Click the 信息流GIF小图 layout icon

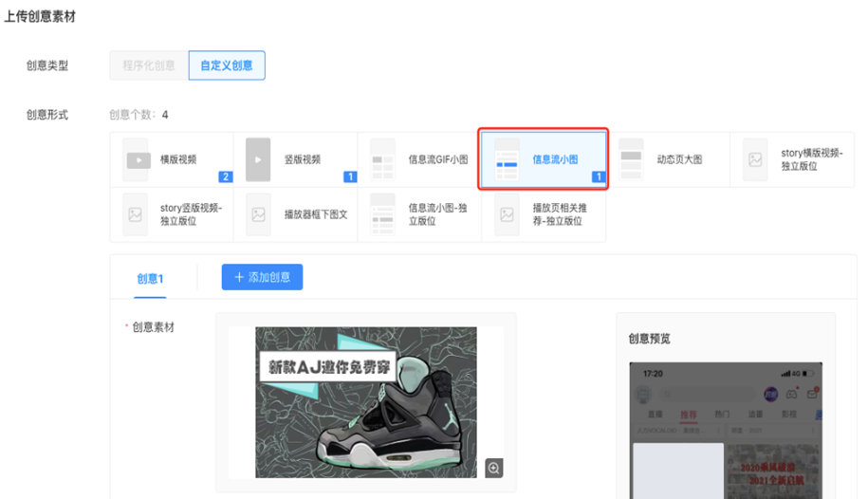pos(382,159)
